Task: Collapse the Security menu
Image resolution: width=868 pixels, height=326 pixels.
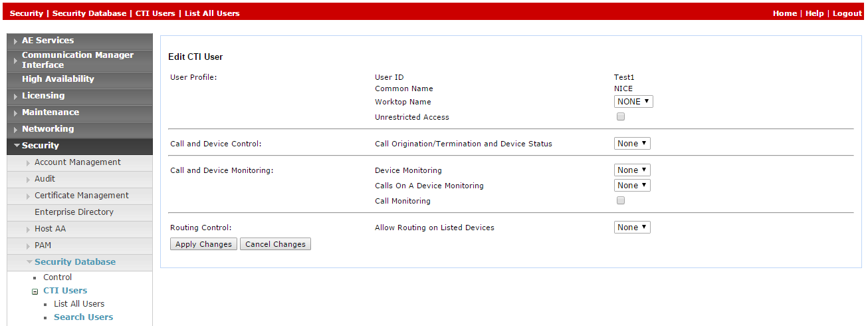Action: (x=79, y=146)
